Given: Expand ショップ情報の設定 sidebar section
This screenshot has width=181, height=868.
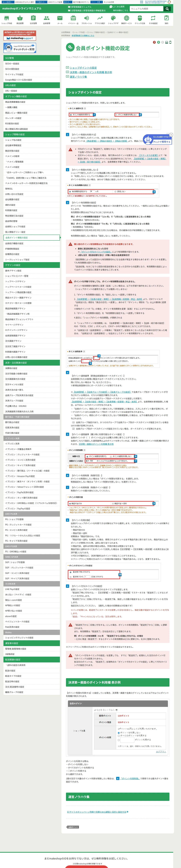Looking at the screenshot, I should (x=32, y=134).
